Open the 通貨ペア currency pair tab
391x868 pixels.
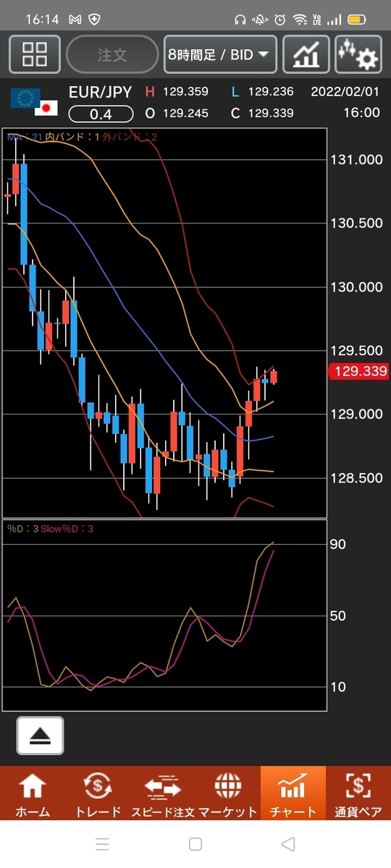[x=358, y=795]
